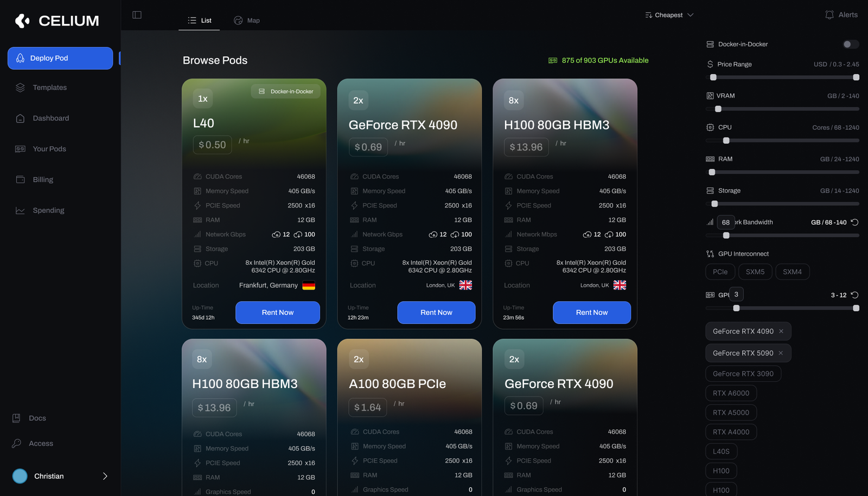Click the GPU count value box 3
Image resolution: width=868 pixels, height=496 pixels.
click(x=736, y=294)
